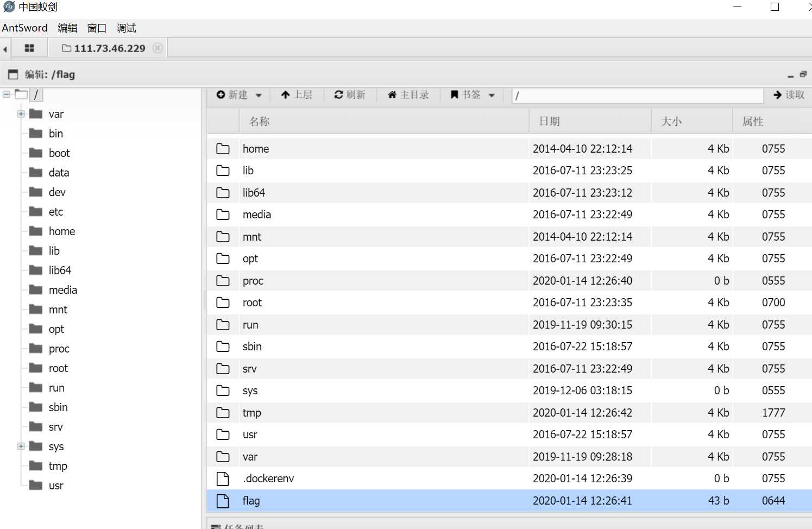812x529 pixels.
Task: Click the lib folder icon in file list
Action: tap(223, 171)
